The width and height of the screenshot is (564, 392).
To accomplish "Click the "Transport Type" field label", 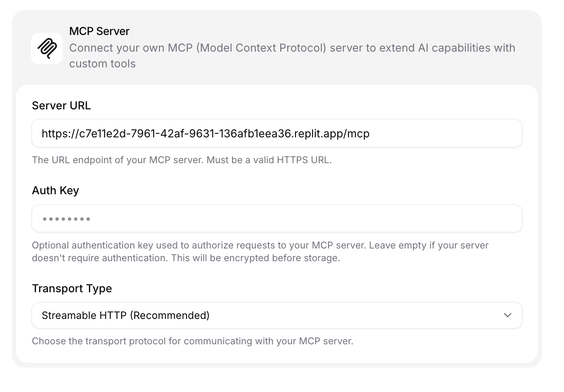I will [x=72, y=288].
